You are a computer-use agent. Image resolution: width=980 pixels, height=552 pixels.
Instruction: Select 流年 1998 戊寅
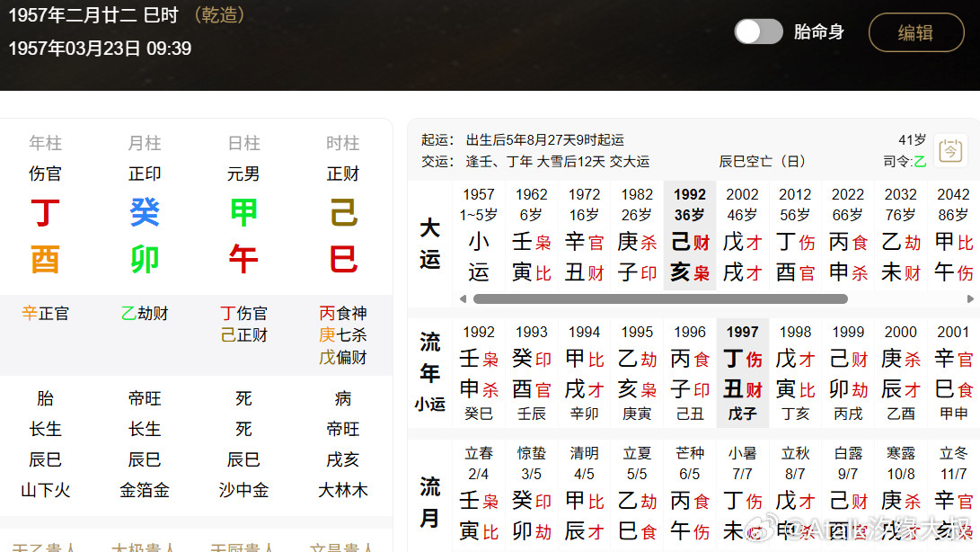(x=795, y=373)
